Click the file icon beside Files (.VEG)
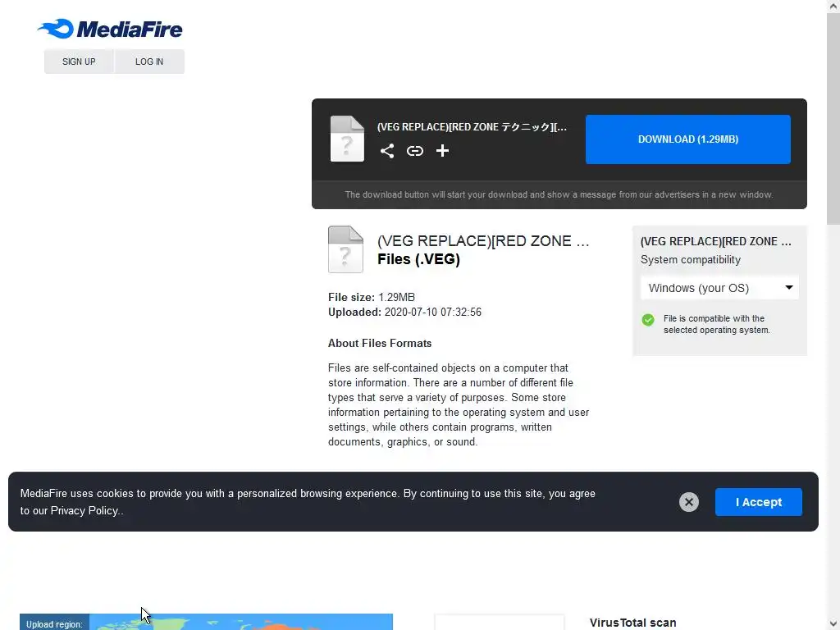 pyautogui.click(x=345, y=249)
